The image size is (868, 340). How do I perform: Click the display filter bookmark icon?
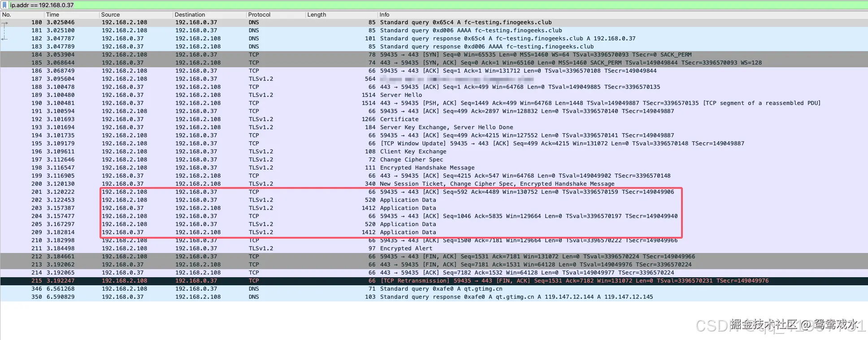point(4,5)
